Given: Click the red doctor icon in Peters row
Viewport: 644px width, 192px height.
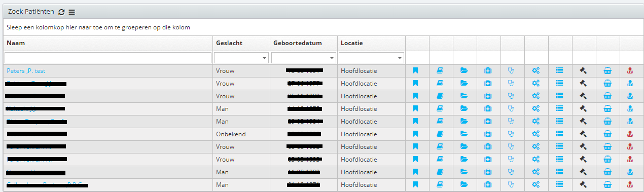Looking at the screenshot, I should pyautogui.click(x=630, y=71).
